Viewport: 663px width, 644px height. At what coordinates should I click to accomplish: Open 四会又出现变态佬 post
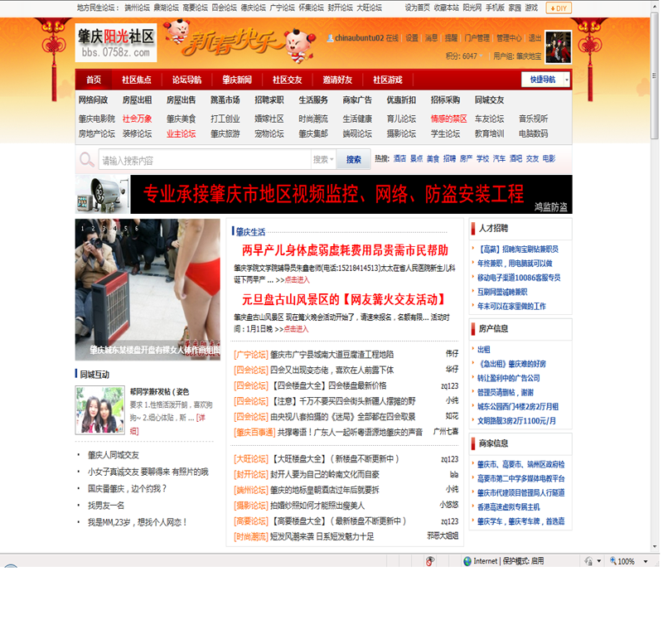[332, 370]
